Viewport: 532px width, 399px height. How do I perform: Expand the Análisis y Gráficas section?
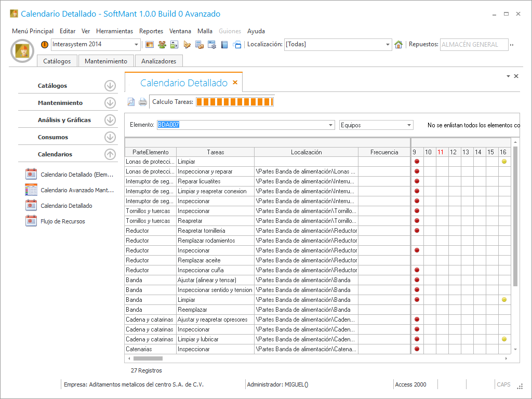pyautogui.click(x=110, y=120)
